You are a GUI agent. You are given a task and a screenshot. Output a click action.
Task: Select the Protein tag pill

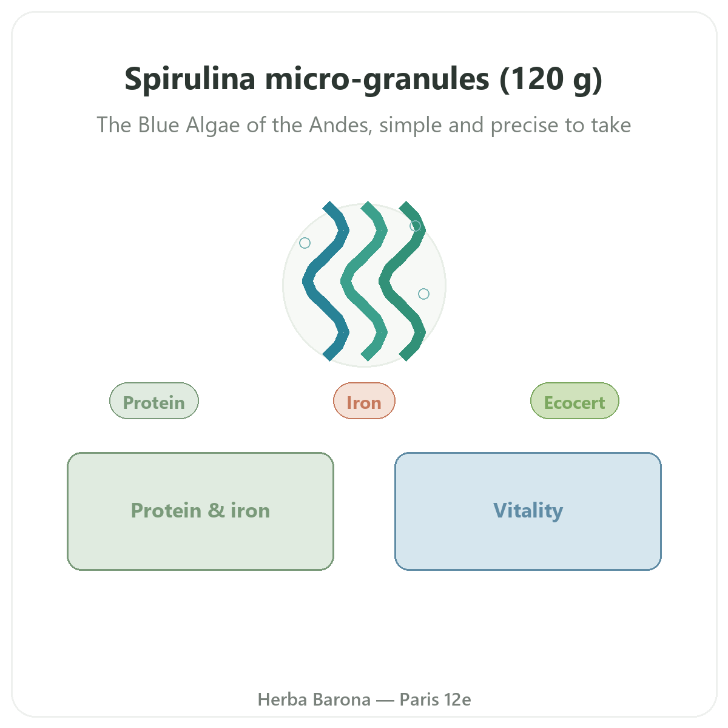point(154,401)
